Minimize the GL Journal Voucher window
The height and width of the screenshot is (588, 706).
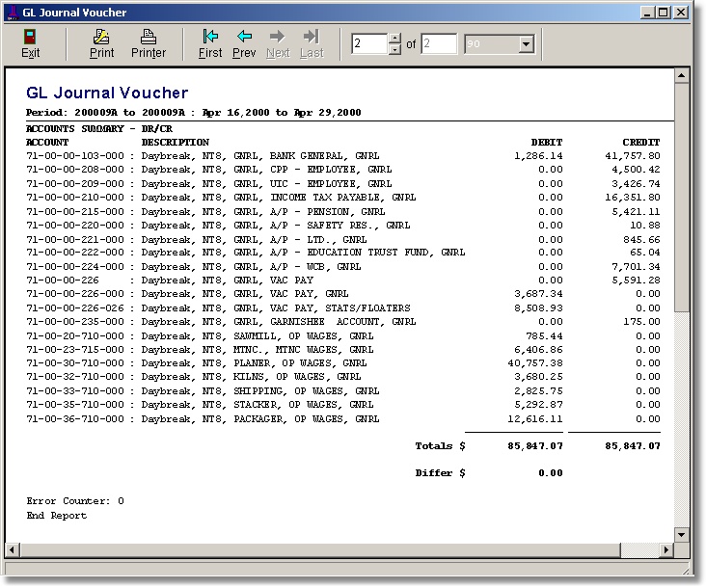[647, 13]
